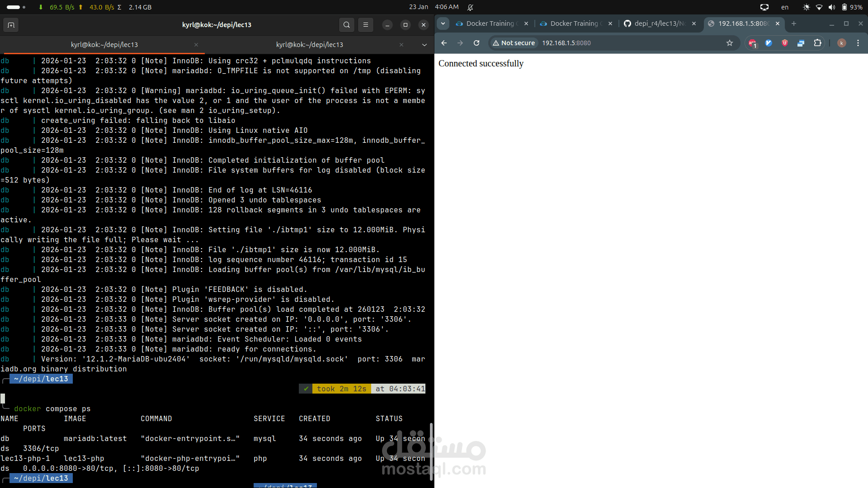Open the Chrome three-dot menu
This screenshot has height=488, width=868.
pos(858,43)
